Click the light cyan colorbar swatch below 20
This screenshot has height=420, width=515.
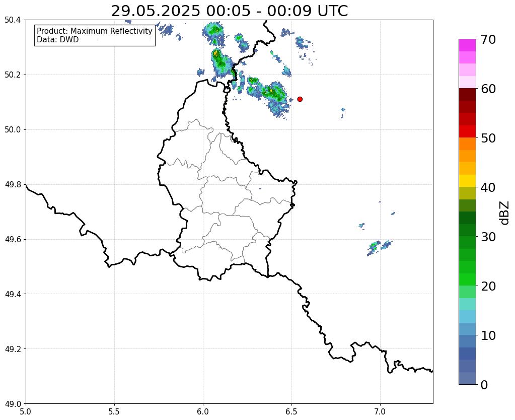pyautogui.click(x=467, y=304)
